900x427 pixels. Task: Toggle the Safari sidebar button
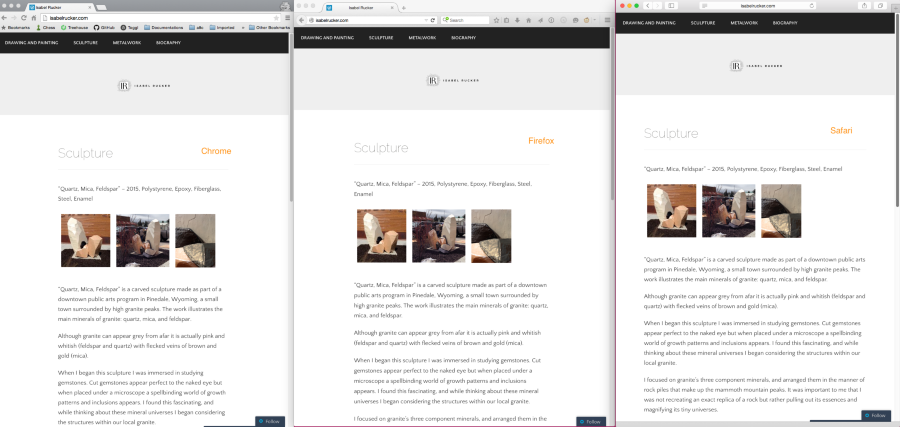tap(671, 6)
